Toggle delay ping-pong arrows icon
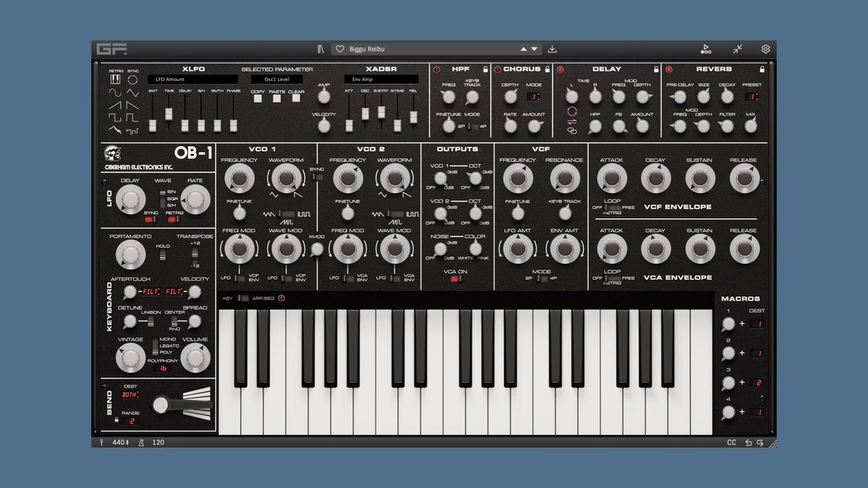Image resolution: width=868 pixels, height=488 pixels. [x=572, y=121]
